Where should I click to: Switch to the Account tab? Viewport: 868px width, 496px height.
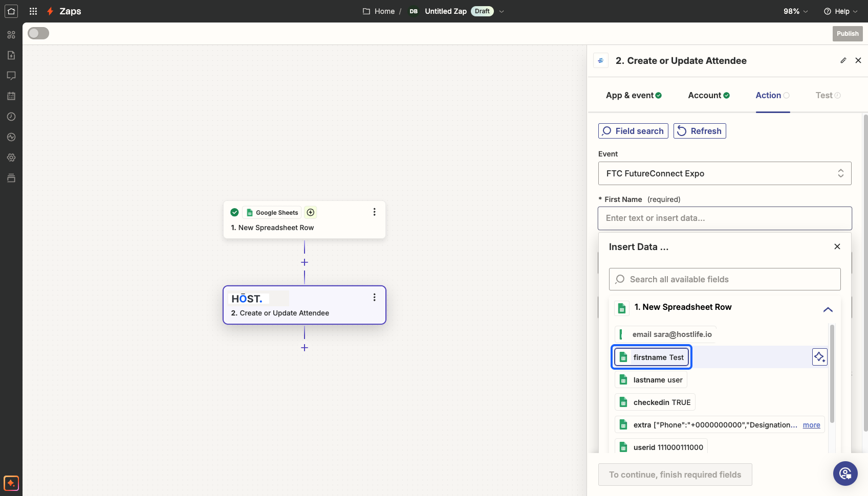[x=709, y=95]
